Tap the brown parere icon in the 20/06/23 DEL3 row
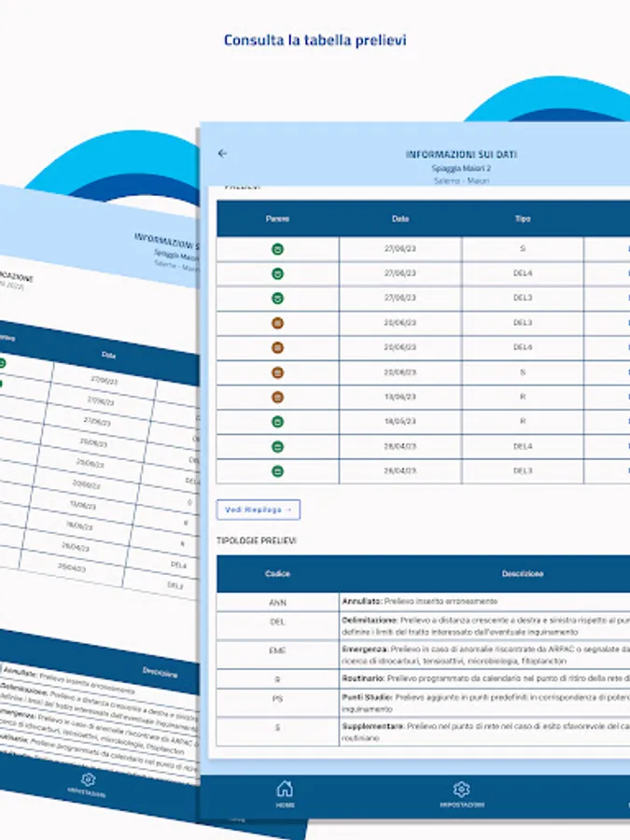Image resolution: width=630 pixels, height=840 pixels. 277,323
